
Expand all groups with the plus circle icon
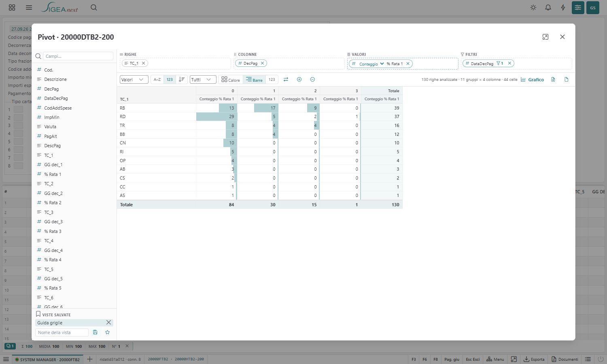pos(299,80)
